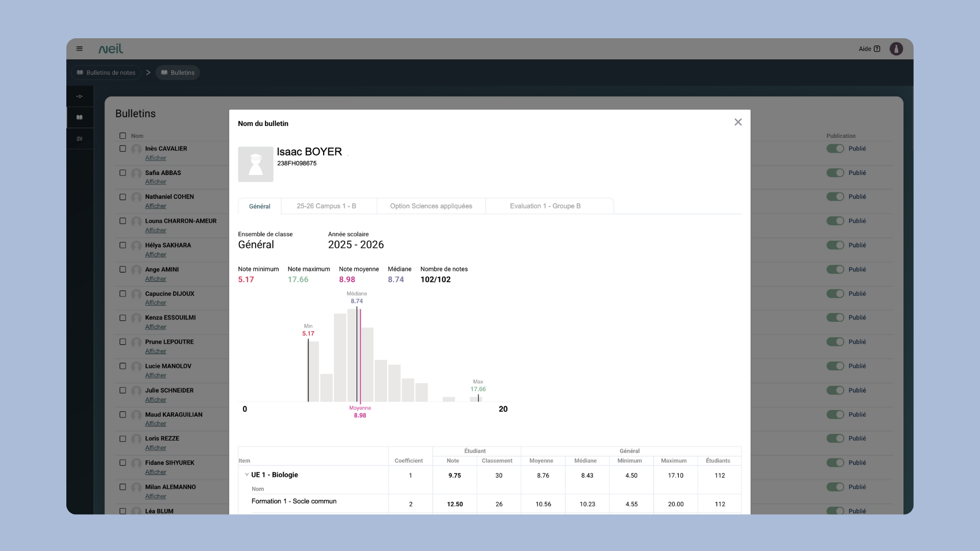The height and width of the screenshot is (551, 980).
Task: Check the box next to Inès CAVALIER
Action: click(x=122, y=149)
